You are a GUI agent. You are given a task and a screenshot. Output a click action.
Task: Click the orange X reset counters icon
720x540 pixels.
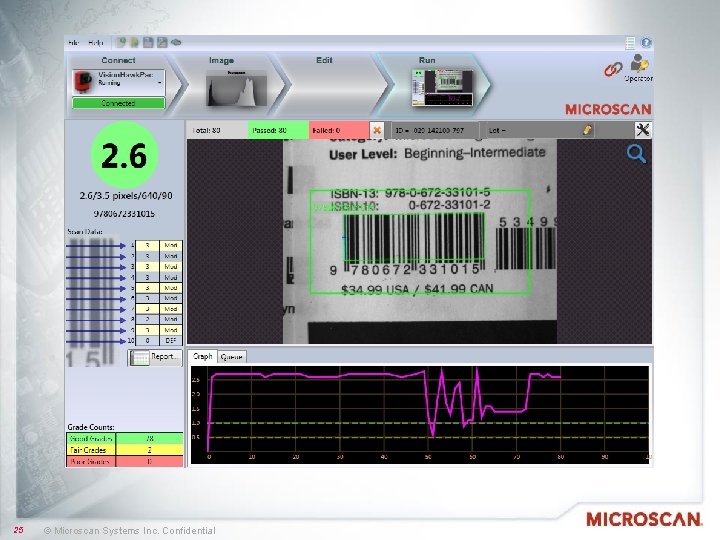[377, 130]
